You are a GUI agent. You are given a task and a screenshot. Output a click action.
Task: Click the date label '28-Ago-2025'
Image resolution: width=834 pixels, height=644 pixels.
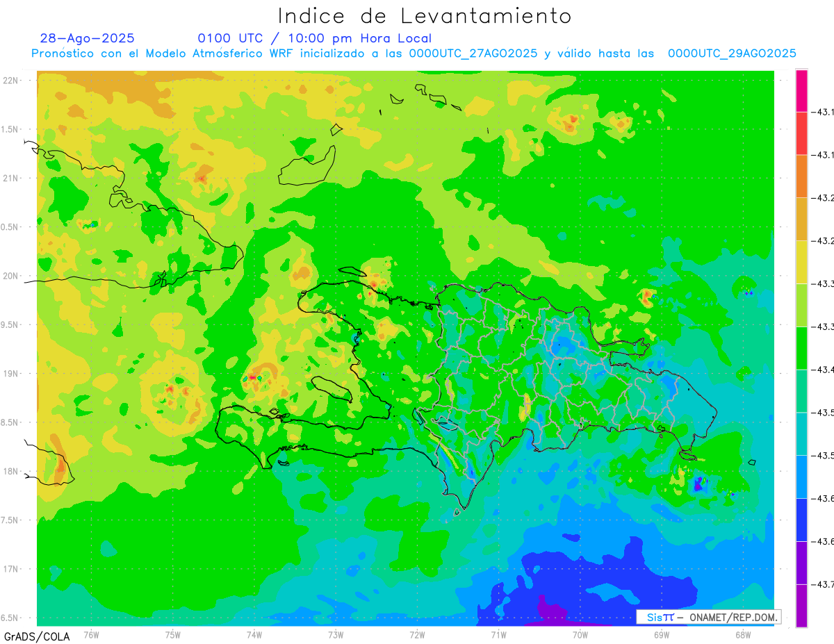(x=88, y=38)
